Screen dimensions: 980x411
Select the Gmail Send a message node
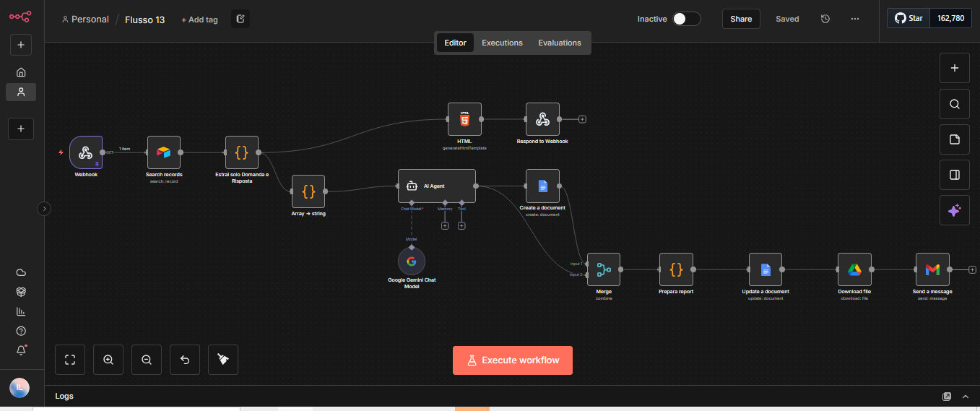coord(932,269)
